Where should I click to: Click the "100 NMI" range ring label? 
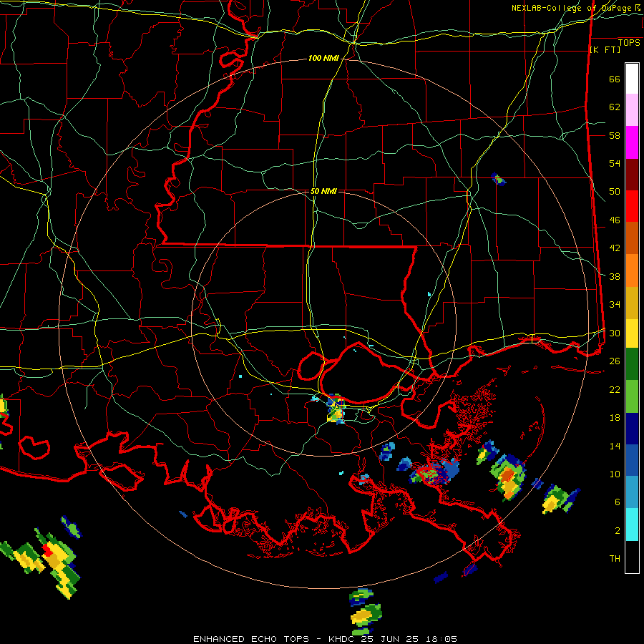pyautogui.click(x=323, y=59)
